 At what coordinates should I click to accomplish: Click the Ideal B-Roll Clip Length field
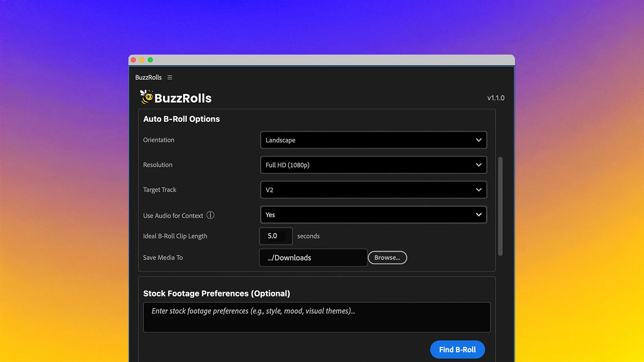276,236
